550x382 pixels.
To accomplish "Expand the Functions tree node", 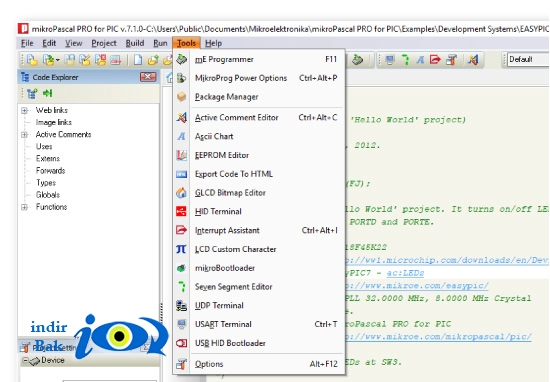I will tap(24, 207).
